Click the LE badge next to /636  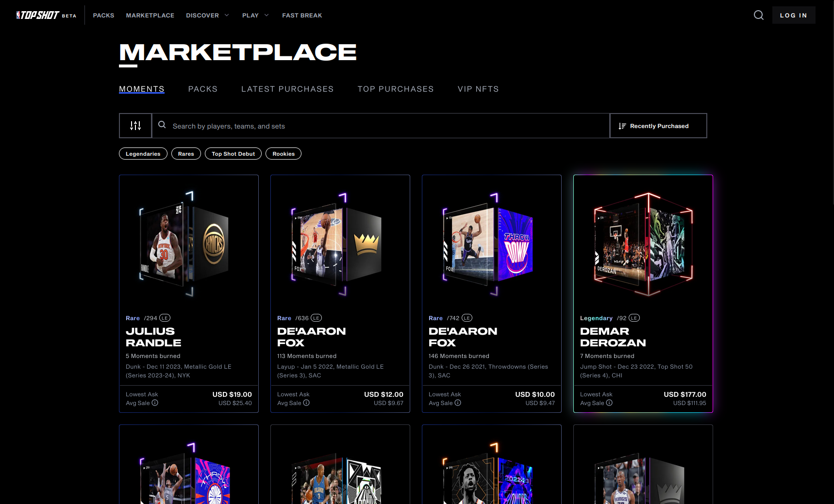click(316, 318)
